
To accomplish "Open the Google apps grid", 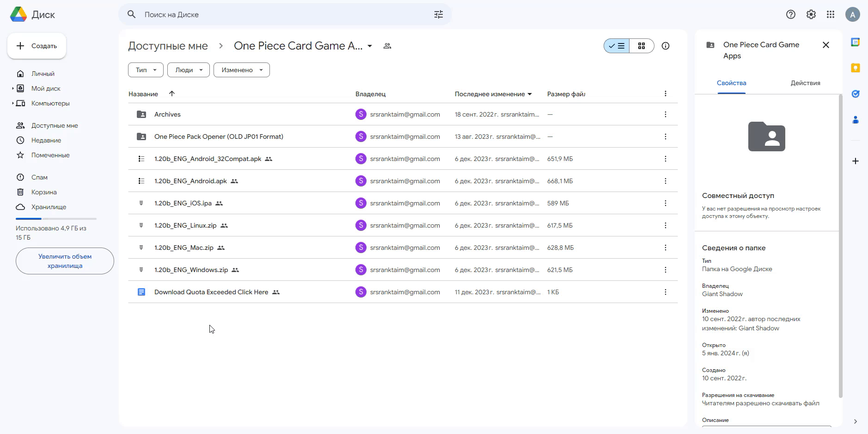I will coord(831,14).
